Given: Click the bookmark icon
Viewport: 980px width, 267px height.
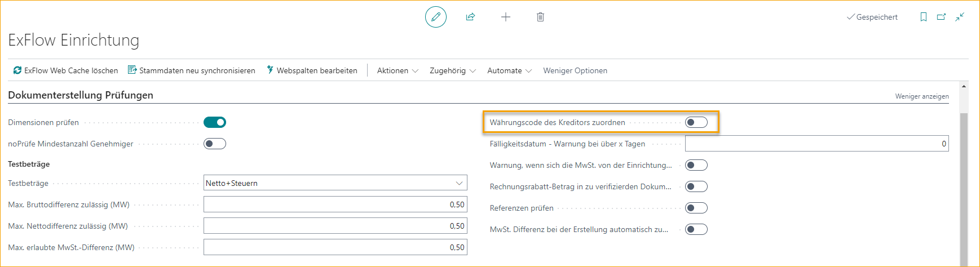Looking at the screenshot, I should [924, 17].
